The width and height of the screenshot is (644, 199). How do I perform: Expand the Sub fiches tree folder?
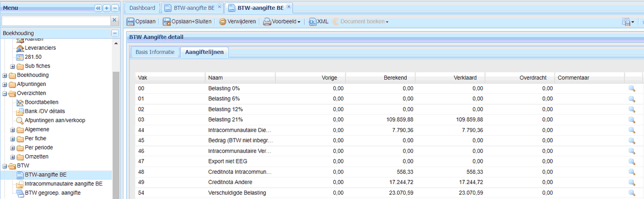(13, 66)
